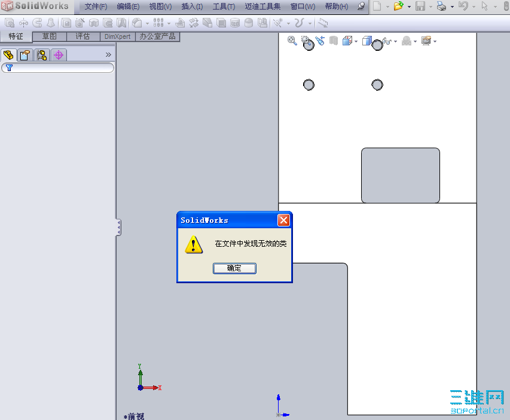Open the Hole Wizard tool
The width and height of the screenshot is (510, 420).
point(80,23)
